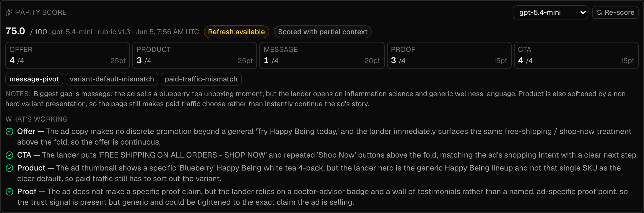Click the Scored with partial context badge

[323, 32]
